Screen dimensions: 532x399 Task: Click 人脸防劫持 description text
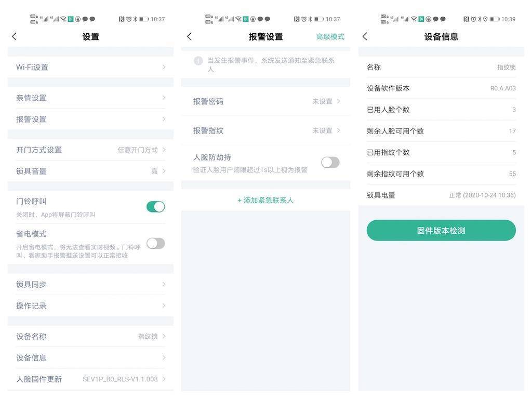point(250,170)
